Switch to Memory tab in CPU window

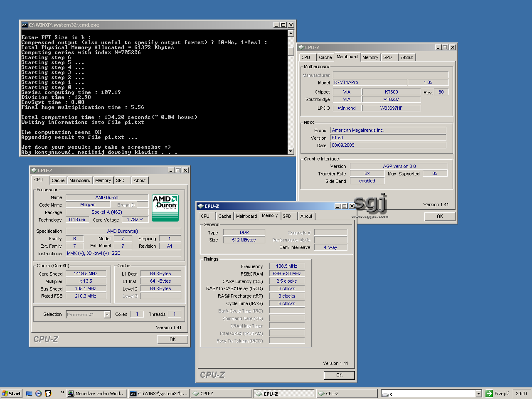(x=103, y=180)
